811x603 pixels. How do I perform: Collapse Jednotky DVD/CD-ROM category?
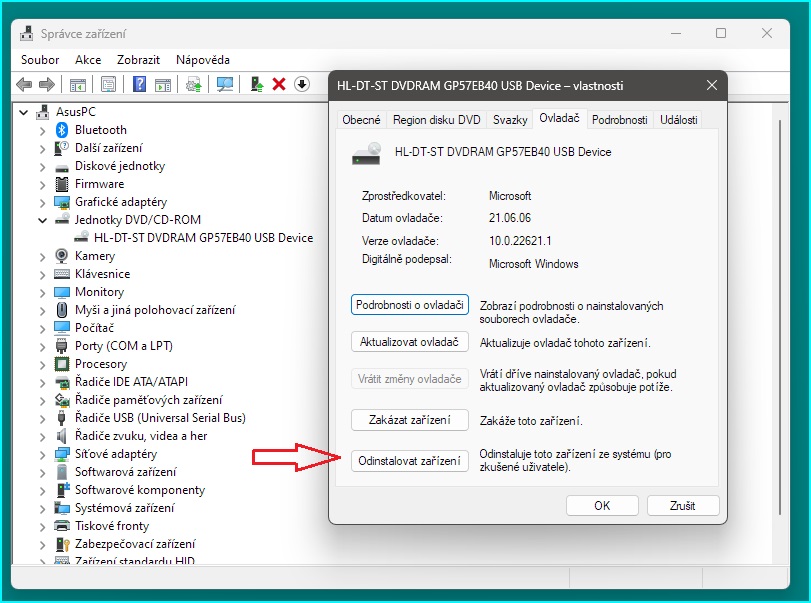(x=42, y=220)
